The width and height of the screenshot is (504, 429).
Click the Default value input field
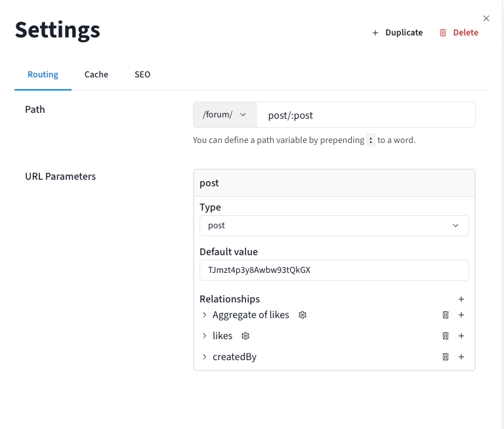[334, 270]
